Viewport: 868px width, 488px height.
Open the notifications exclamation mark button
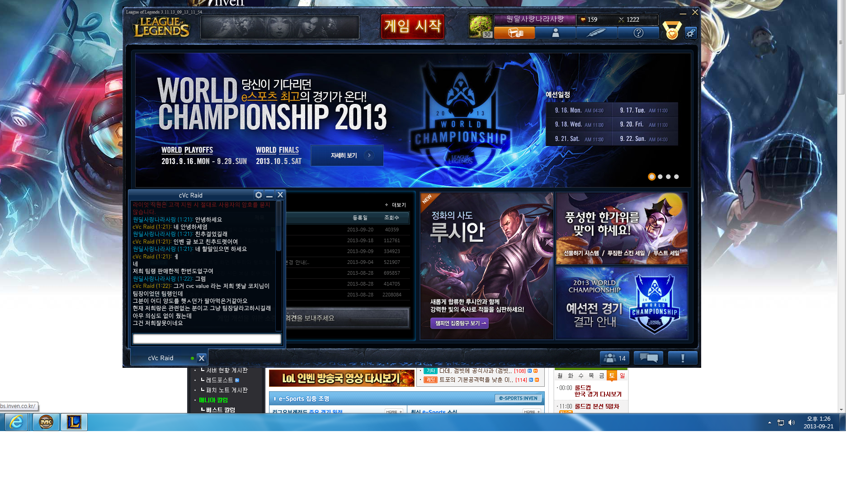683,358
